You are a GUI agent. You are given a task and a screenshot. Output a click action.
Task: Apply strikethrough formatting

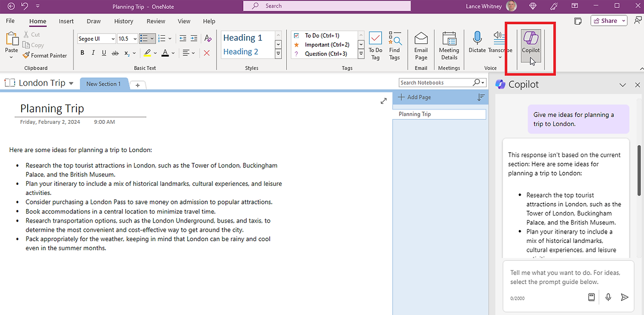pyautogui.click(x=115, y=53)
